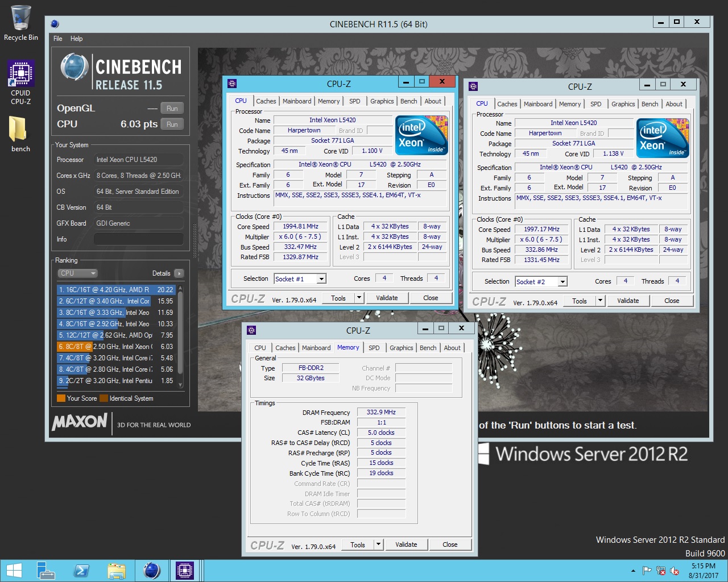Open Graphics tab in Socket #2 CPU-Z
This screenshot has width=728, height=582.
(623, 104)
